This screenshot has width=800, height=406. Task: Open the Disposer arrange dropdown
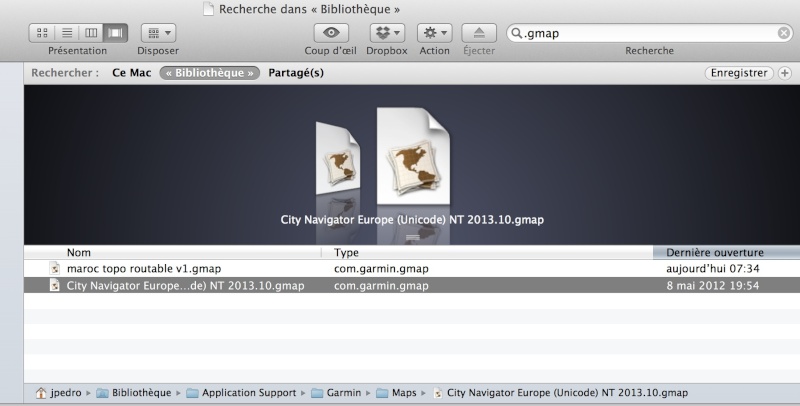click(x=158, y=33)
